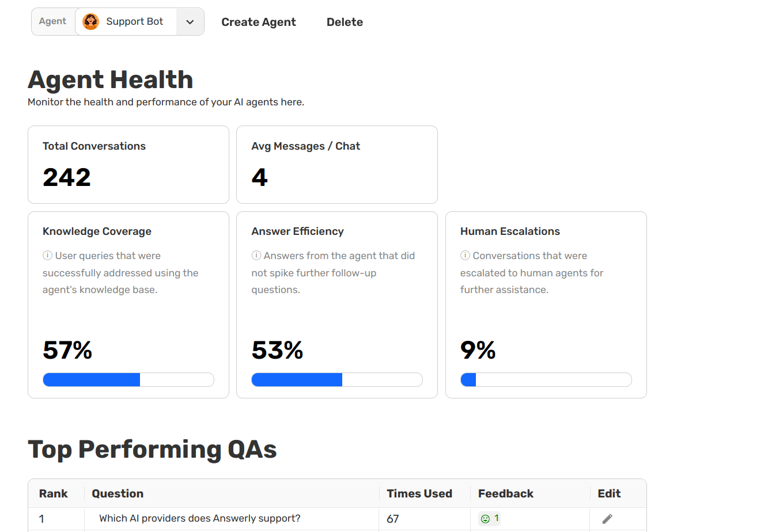Click the Question column header
768x532 pixels.
coord(118,493)
